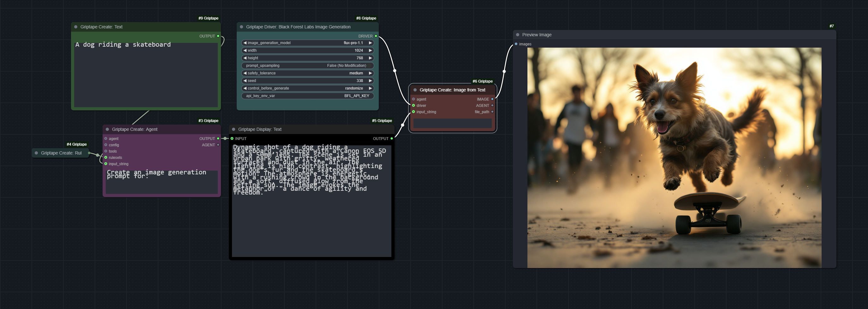
Task: Click the #9 Griptape badge
Action: pos(208,18)
